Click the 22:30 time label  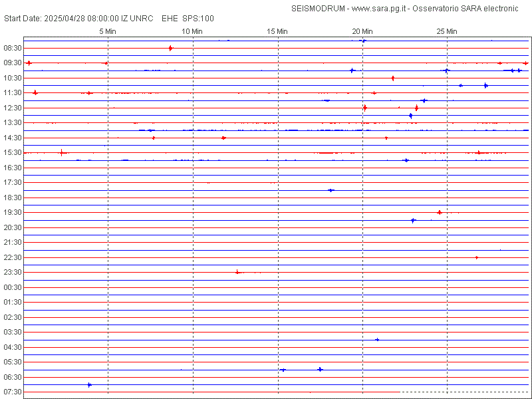coord(13,257)
